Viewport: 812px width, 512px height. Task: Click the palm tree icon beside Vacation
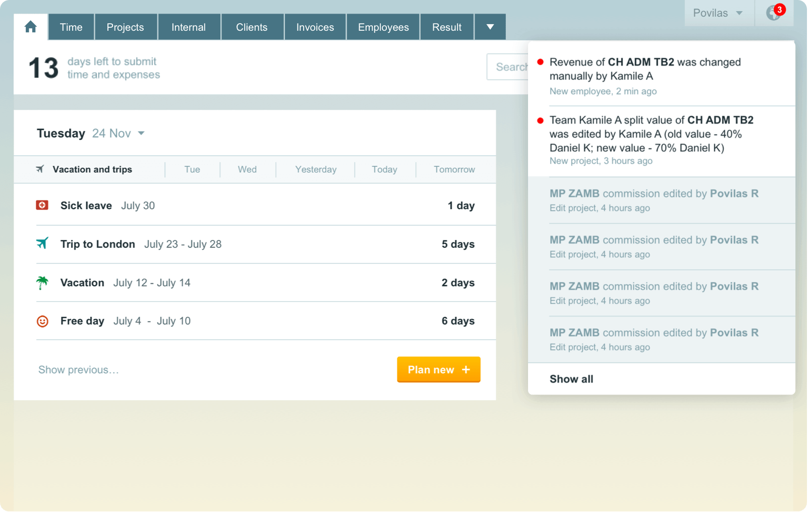42,282
